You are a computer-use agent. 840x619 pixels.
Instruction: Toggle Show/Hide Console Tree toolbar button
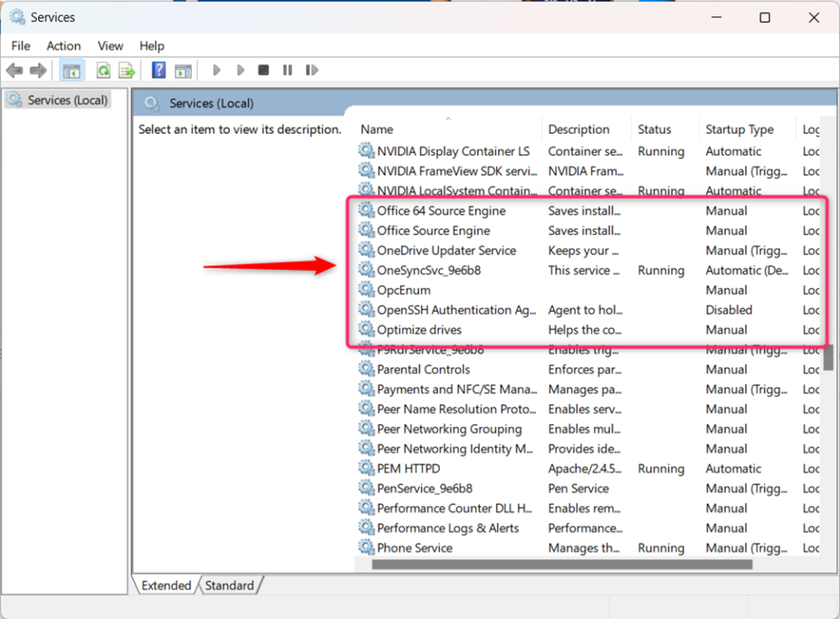72,71
